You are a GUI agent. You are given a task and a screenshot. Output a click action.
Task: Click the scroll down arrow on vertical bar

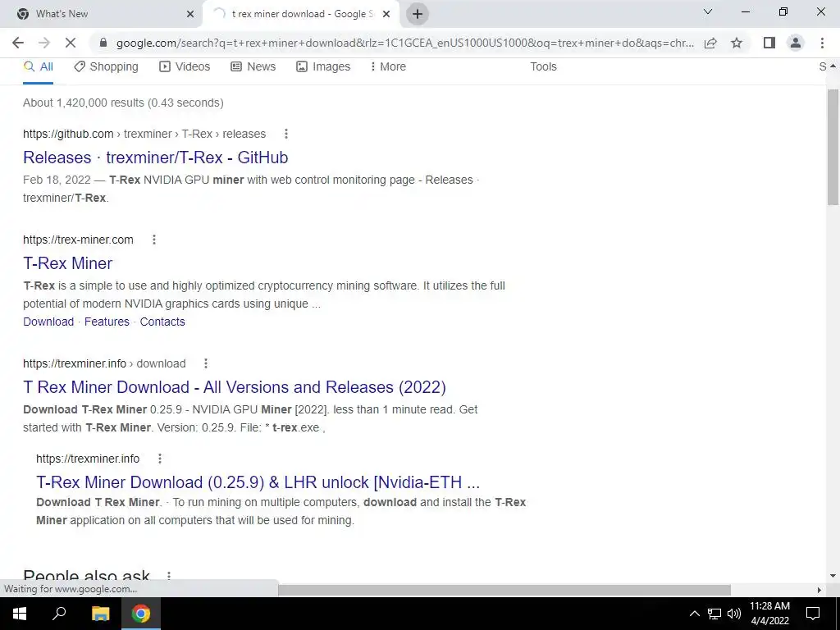point(833,577)
